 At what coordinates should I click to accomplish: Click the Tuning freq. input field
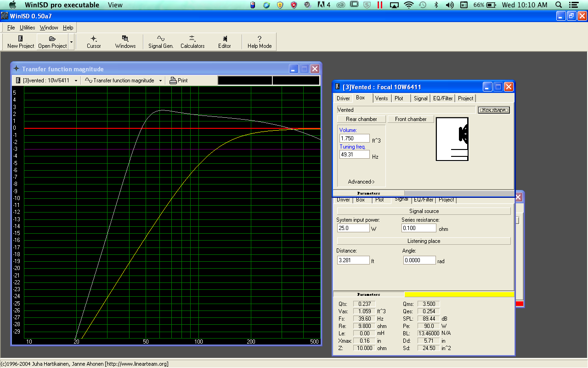355,155
